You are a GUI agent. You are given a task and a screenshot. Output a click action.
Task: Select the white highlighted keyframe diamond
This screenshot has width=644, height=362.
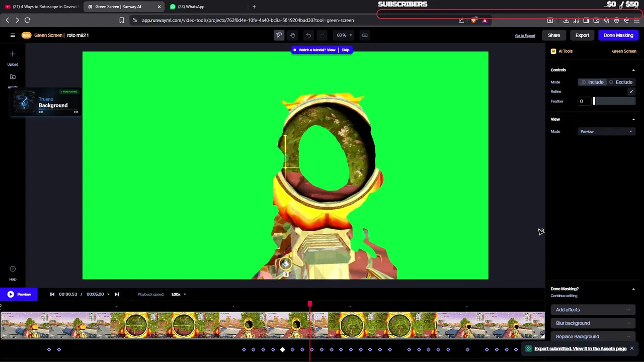(282, 349)
